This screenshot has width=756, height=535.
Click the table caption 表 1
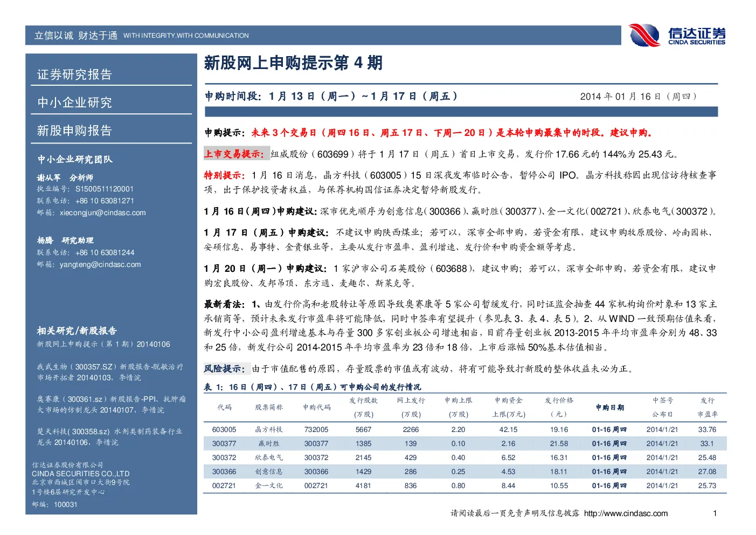pos(313,387)
